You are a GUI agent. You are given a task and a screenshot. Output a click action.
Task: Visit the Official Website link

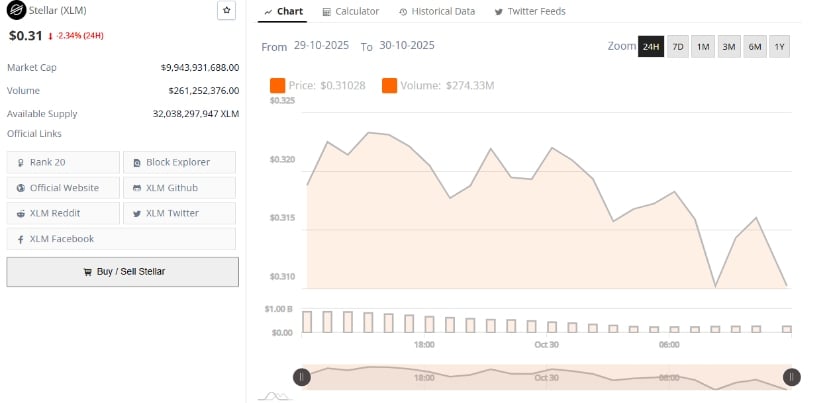(63, 188)
